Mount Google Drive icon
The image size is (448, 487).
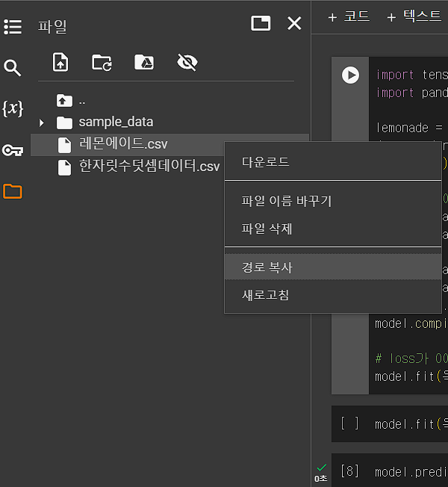click(x=144, y=62)
